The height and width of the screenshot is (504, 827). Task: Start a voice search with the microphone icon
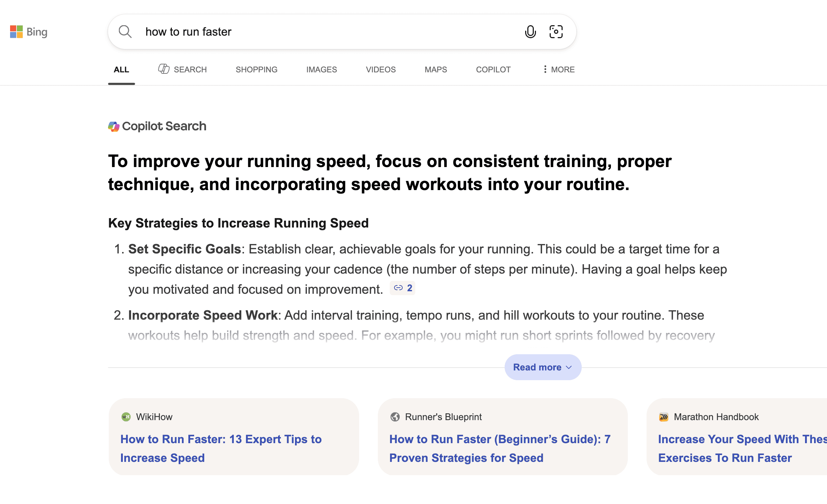tap(530, 32)
